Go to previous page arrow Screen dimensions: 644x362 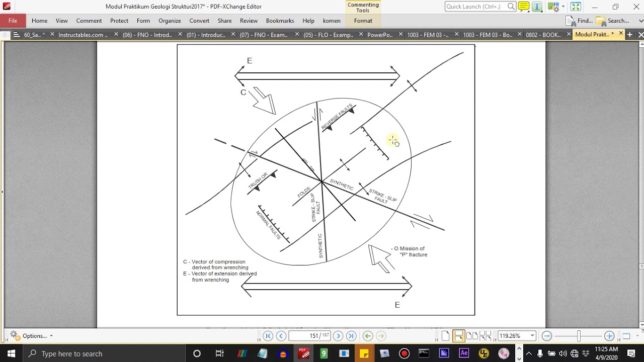click(281, 336)
